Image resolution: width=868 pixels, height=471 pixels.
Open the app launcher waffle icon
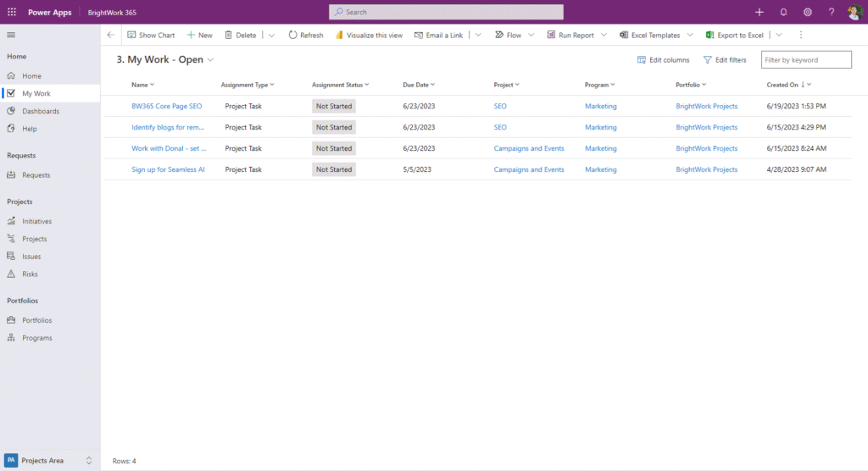(12, 12)
